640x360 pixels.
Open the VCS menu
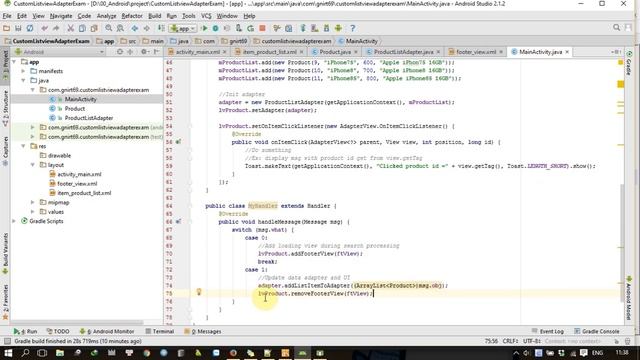(206, 16)
